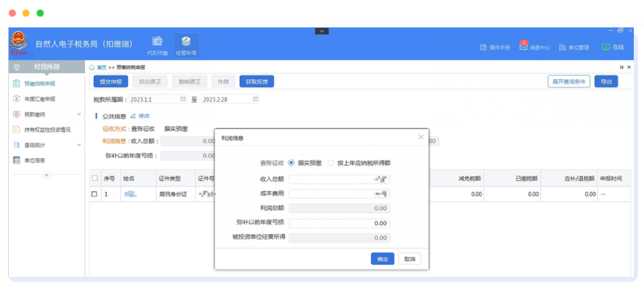Click the blurred name in row 1
The width and height of the screenshot is (644, 287).
[x=130, y=194]
